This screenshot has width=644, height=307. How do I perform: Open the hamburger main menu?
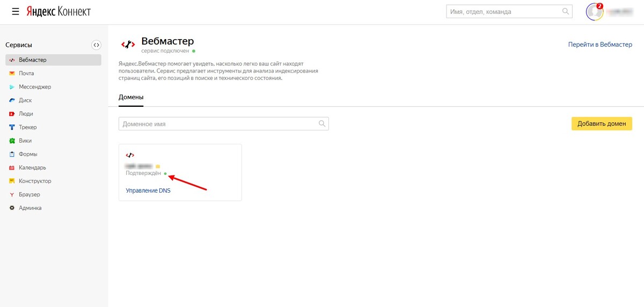pyautogui.click(x=16, y=11)
